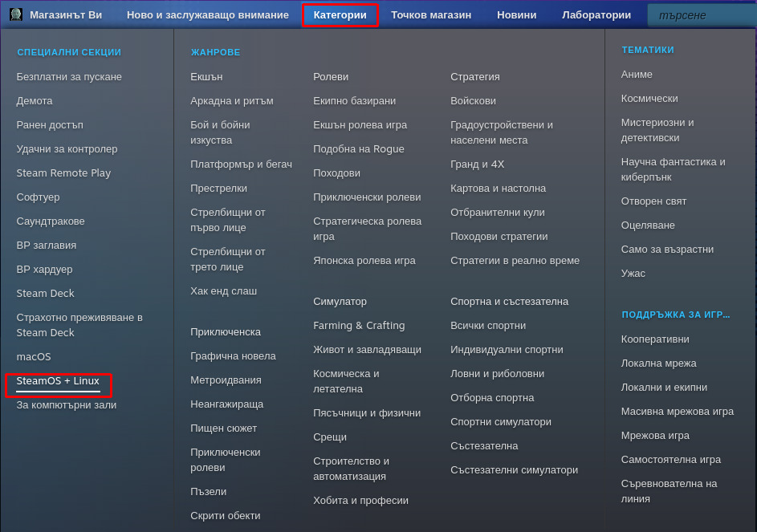Viewport: 757px width, 532px height.
Task: Browse Метроидвания genre
Action: pyautogui.click(x=226, y=380)
